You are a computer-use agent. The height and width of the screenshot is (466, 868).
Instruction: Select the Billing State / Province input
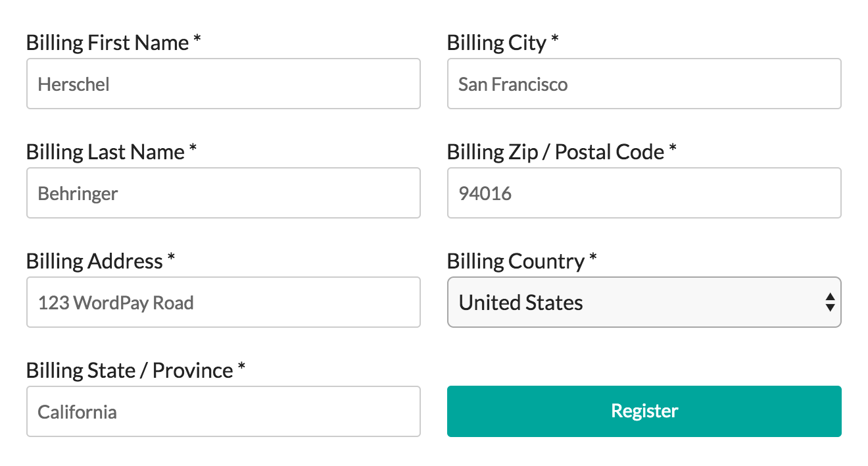pyautogui.click(x=223, y=412)
